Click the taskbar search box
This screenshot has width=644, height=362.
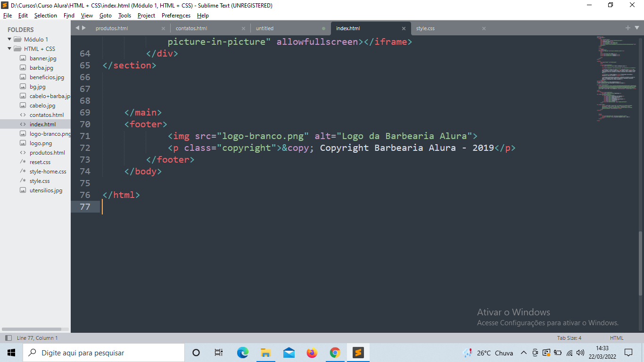(x=104, y=353)
